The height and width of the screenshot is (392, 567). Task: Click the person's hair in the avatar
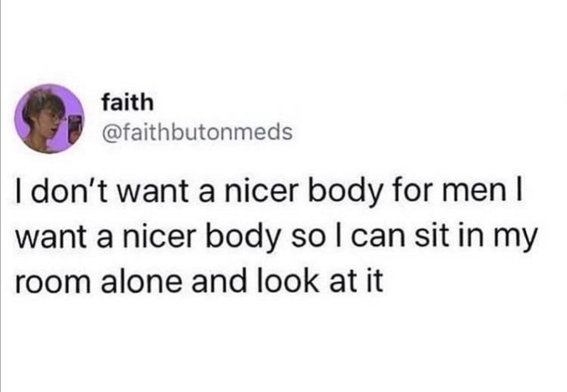[36, 102]
